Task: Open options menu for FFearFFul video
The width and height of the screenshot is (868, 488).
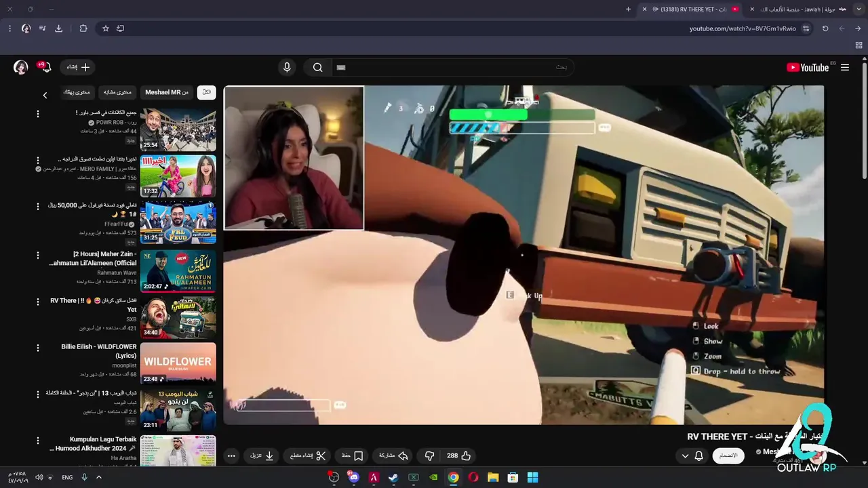Action: point(38,206)
